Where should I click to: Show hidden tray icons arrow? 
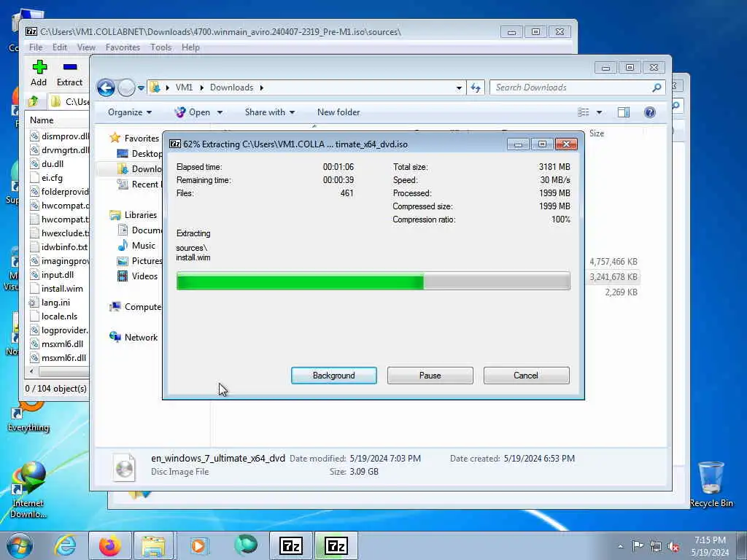(620, 546)
